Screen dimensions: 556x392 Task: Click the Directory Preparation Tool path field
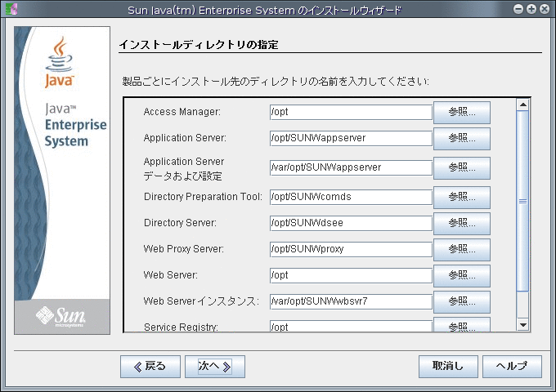point(351,197)
